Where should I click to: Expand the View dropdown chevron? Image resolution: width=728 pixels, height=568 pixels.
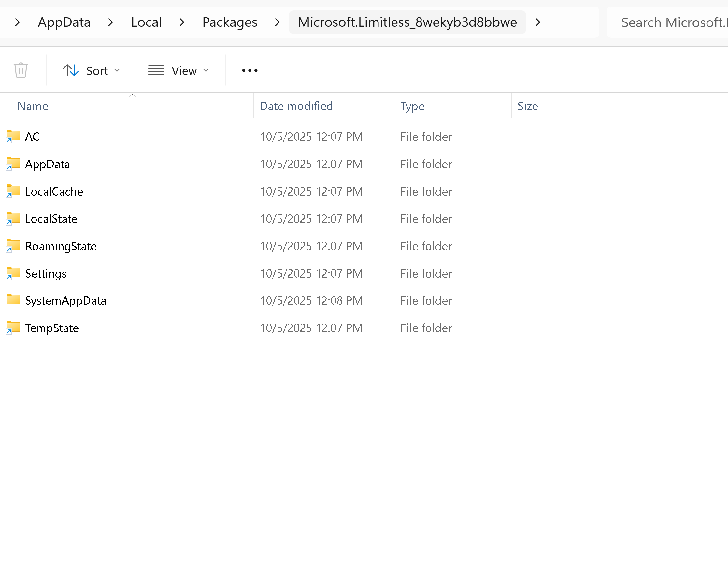pos(206,70)
